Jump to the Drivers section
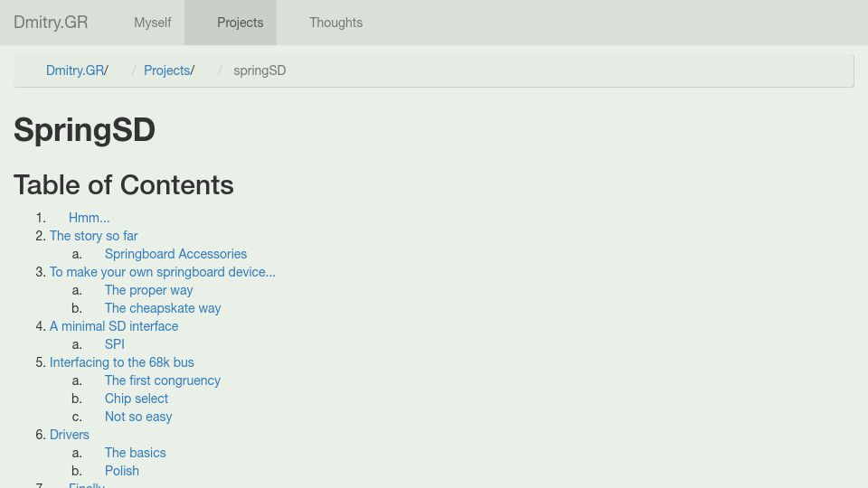Viewport: 868px width, 488px height. (x=70, y=435)
